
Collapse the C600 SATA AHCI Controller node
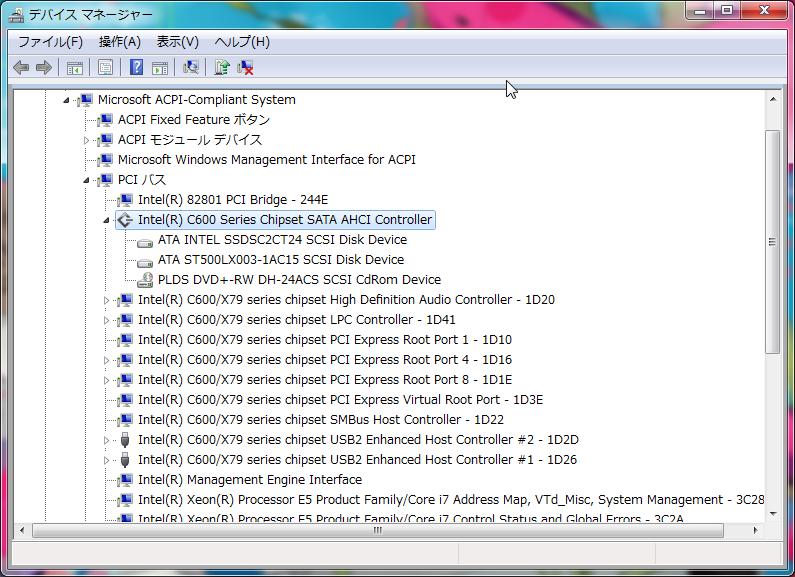[106, 221]
